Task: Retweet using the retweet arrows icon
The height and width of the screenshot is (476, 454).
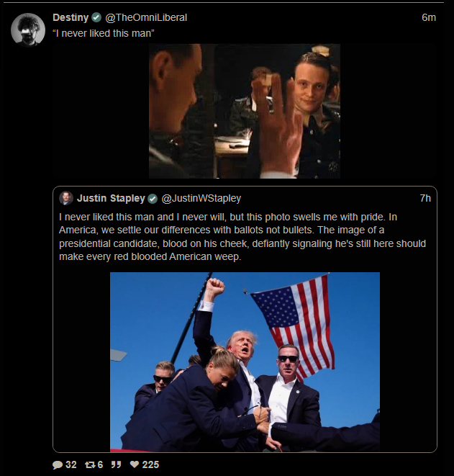Action: click(x=90, y=464)
